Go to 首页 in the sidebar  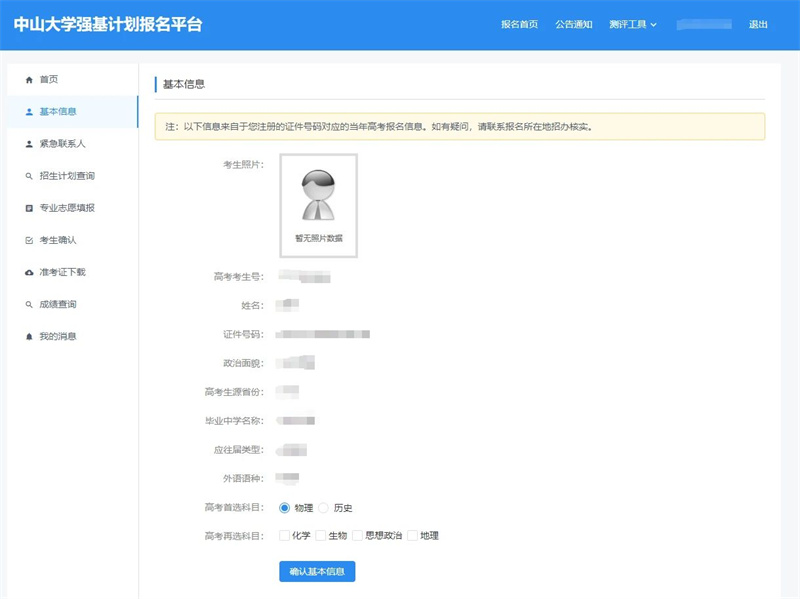pos(72,80)
